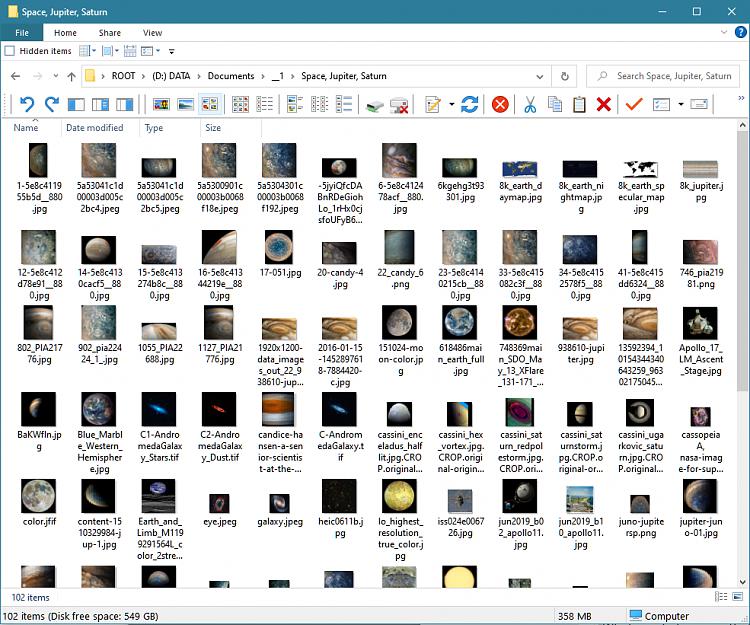
Task: Sort by the Date modified column header
Action: coord(95,128)
